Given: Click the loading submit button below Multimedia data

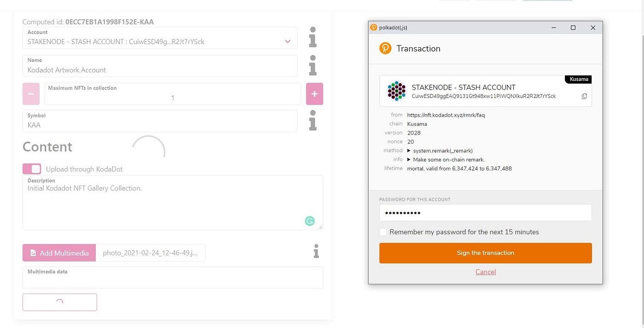Looking at the screenshot, I should click(x=60, y=302).
